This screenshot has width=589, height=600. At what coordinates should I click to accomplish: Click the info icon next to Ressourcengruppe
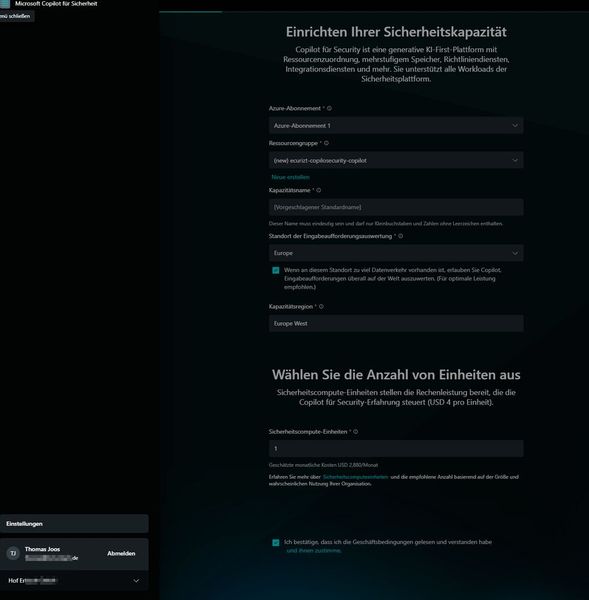(326, 143)
